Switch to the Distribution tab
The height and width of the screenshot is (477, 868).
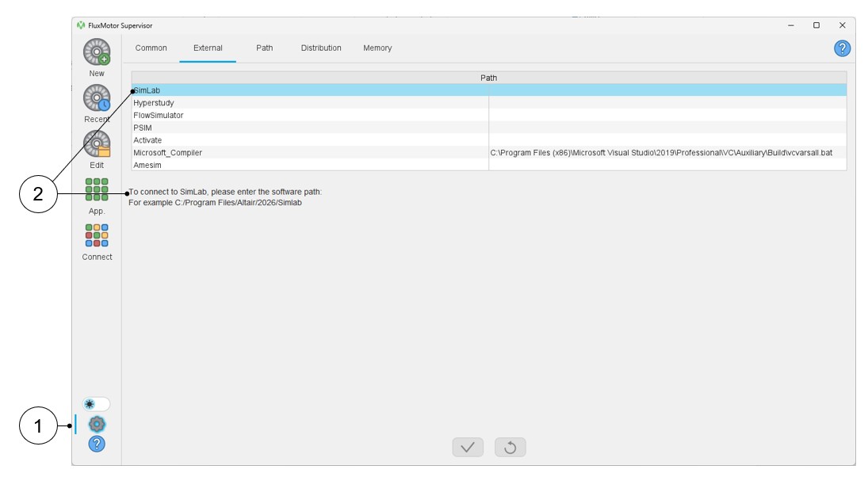coord(321,48)
